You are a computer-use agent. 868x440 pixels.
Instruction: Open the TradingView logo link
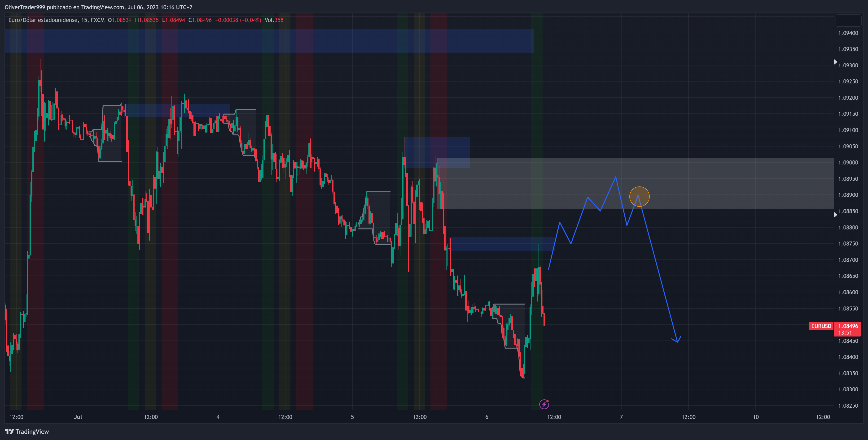click(x=27, y=431)
